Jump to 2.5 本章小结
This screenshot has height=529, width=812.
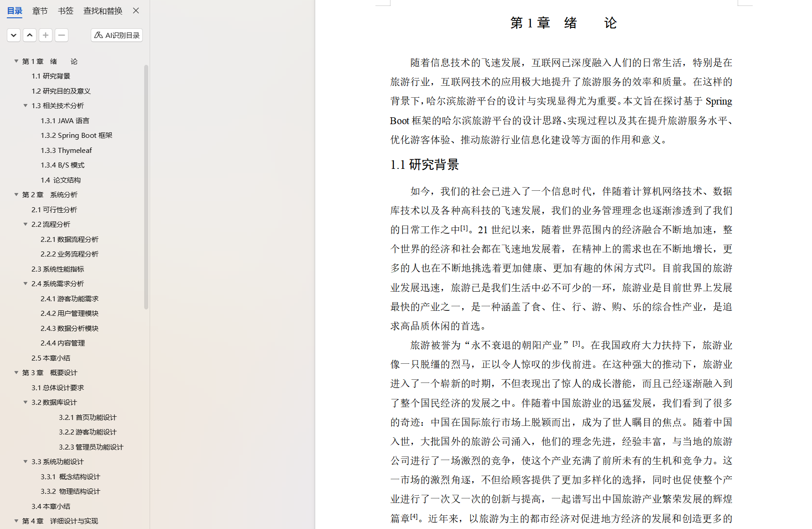(x=51, y=358)
